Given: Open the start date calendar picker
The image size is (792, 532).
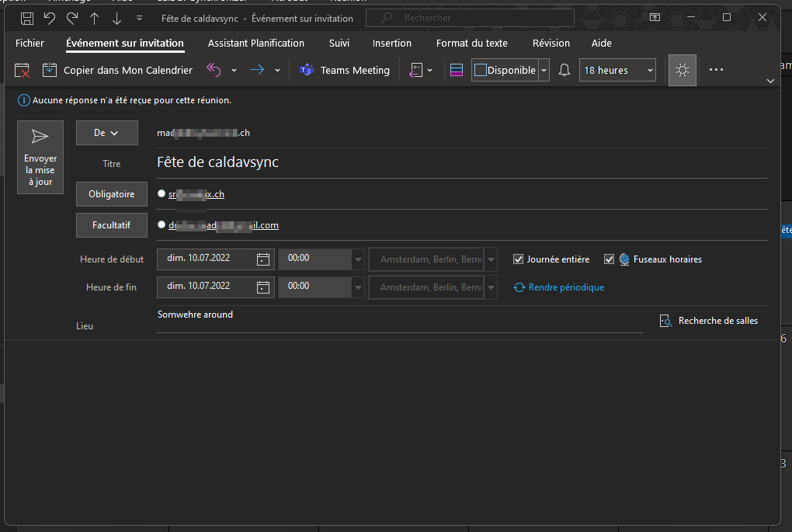Looking at the screenshot, I should (263, 259).
